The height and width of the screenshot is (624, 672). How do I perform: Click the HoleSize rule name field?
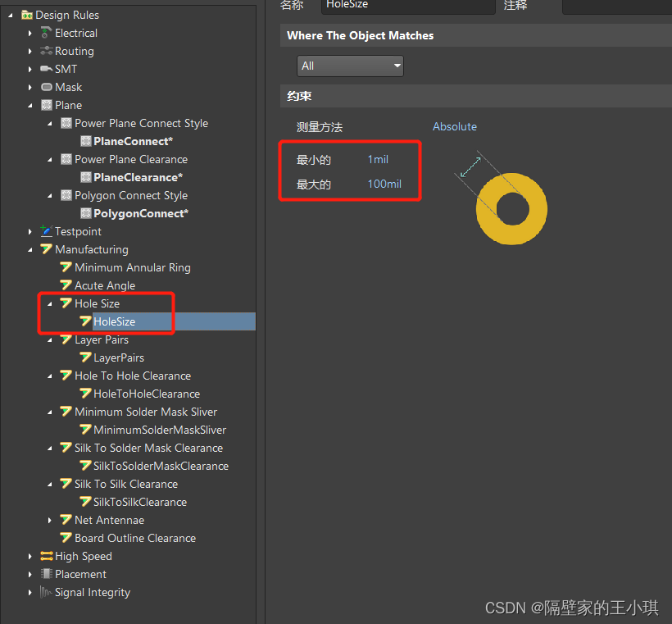(x=407, y=5)
